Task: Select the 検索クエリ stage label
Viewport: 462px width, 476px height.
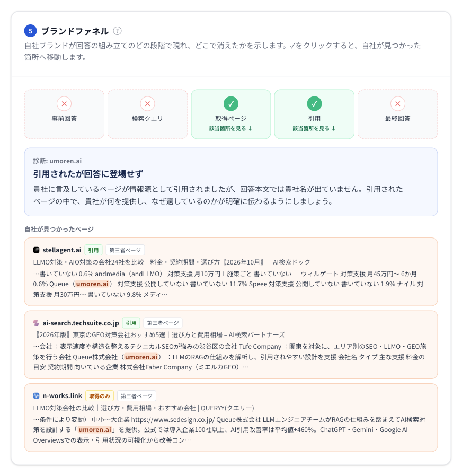Action: point(147,118)
